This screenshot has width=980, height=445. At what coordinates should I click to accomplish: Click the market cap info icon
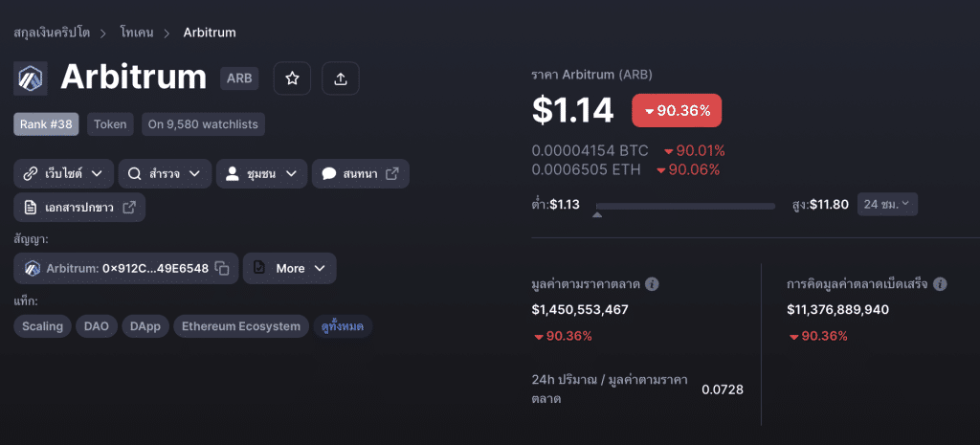click(x=652, y=284)
